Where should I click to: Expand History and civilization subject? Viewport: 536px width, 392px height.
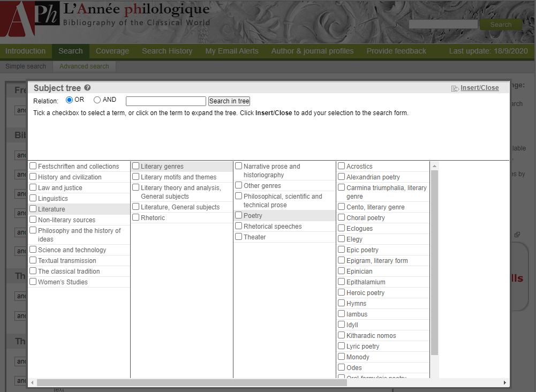point(70,177)
